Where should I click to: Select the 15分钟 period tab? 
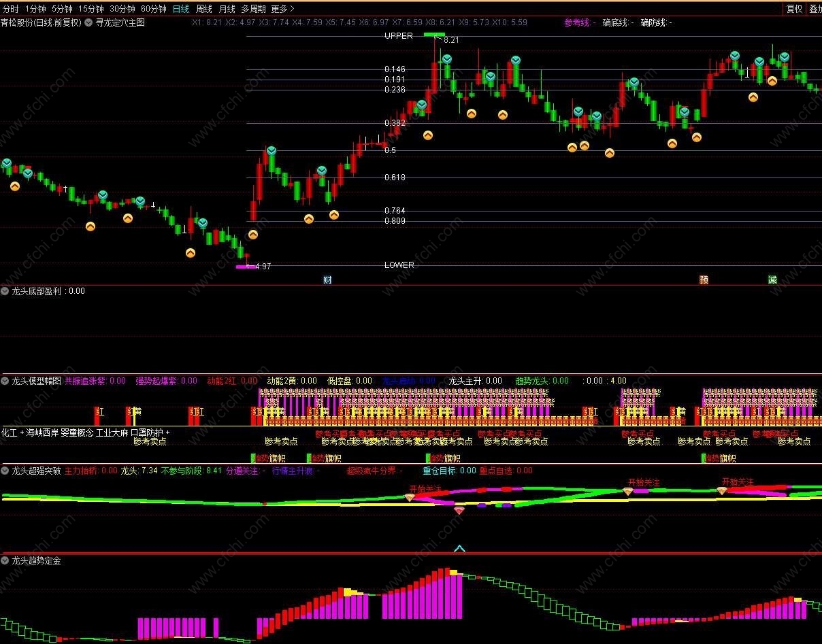pos(91,9)
